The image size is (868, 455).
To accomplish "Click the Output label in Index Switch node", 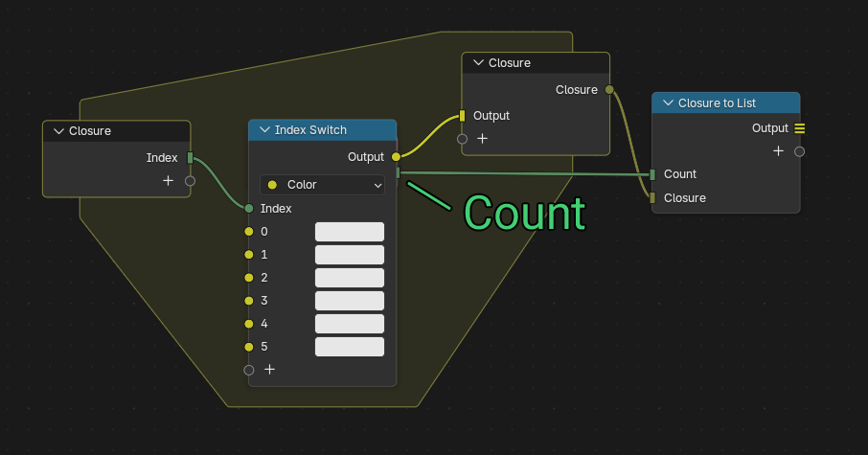I will coord(365,157).
